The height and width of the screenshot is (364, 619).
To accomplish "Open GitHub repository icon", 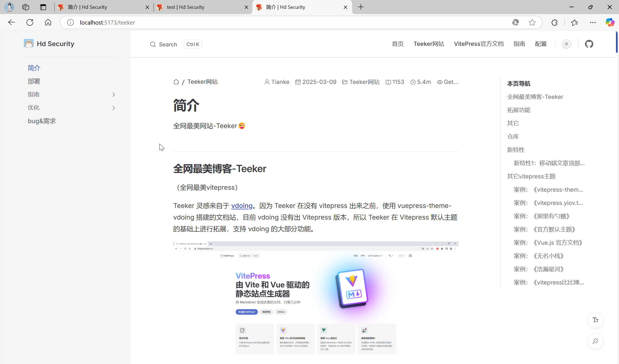I will pyautogui.click(x=589, y=44).
